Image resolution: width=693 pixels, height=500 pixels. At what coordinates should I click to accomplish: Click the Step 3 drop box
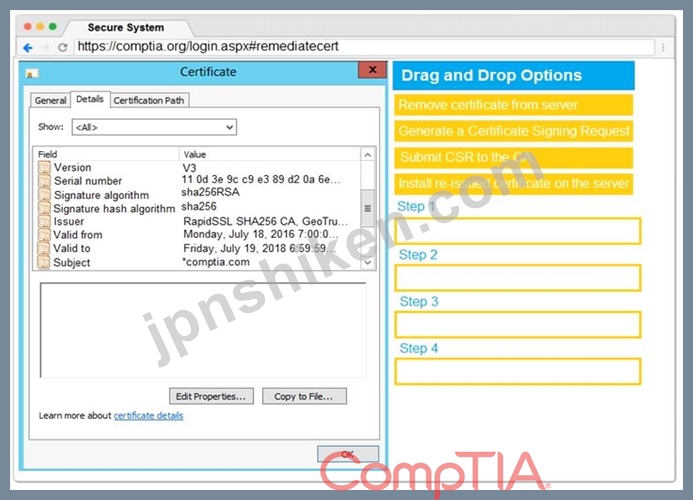[518, 324]
